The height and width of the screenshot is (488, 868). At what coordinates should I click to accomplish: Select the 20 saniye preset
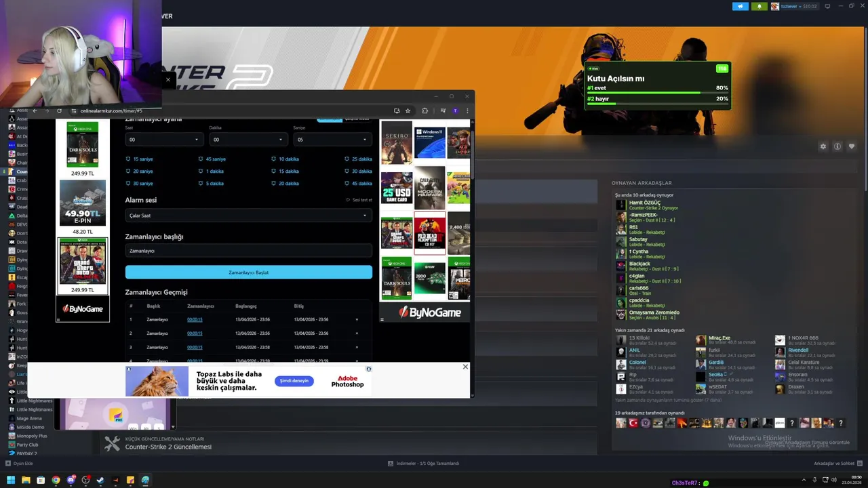coord(139,171)
